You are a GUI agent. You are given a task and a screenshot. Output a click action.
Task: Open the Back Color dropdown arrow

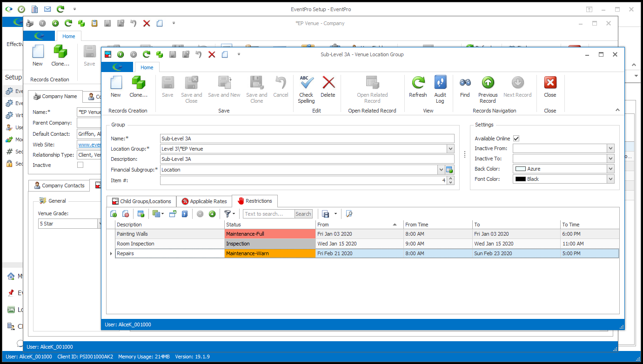(x=610, y=169)
